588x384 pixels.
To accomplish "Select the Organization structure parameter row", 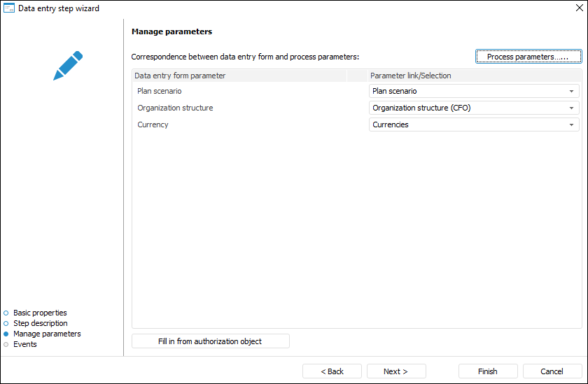I will tap(175, 108).
